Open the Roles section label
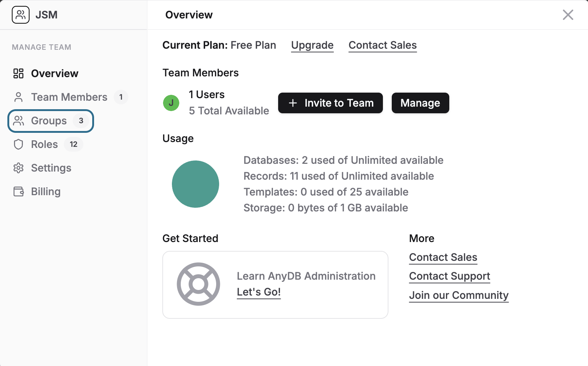The width and height of the screenshot is (588, 366). pos(45,144)
